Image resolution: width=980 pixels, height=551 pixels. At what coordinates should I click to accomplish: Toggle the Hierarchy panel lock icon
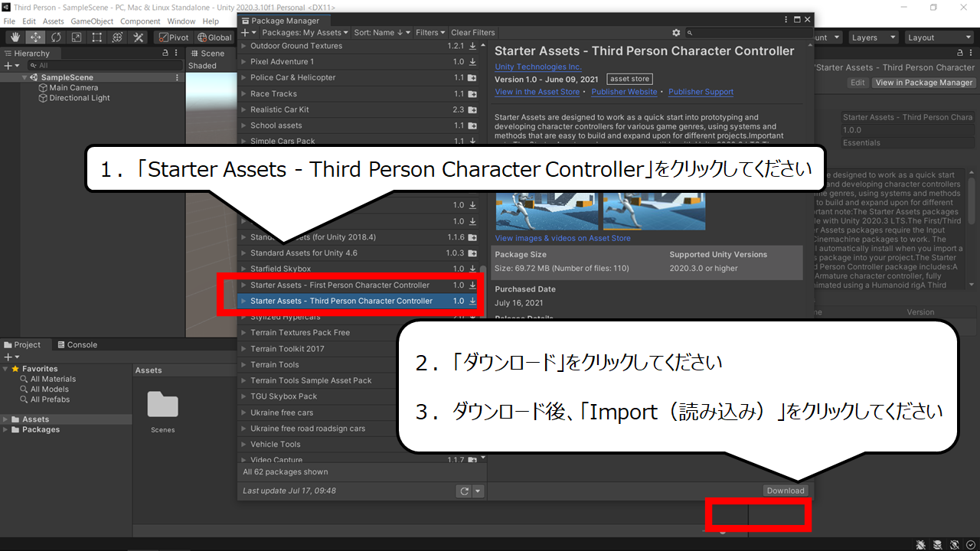click(x=165, y=54)
